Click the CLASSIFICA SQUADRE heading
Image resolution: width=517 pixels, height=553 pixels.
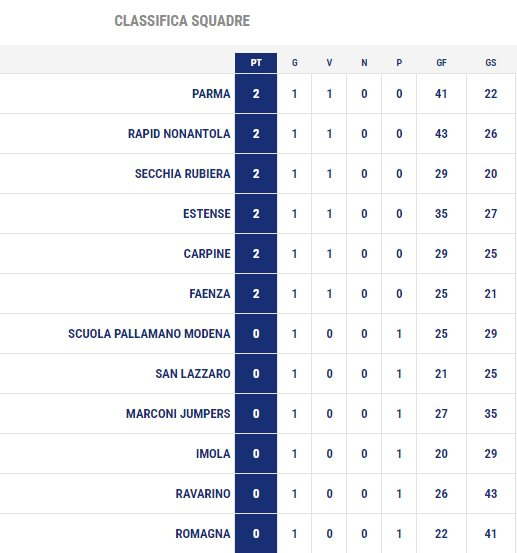coord(182,21)
